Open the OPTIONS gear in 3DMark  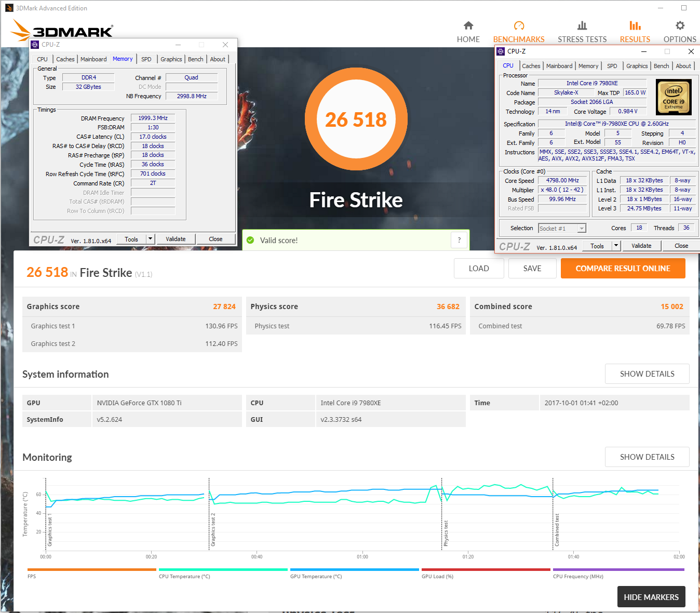[680, 32]
